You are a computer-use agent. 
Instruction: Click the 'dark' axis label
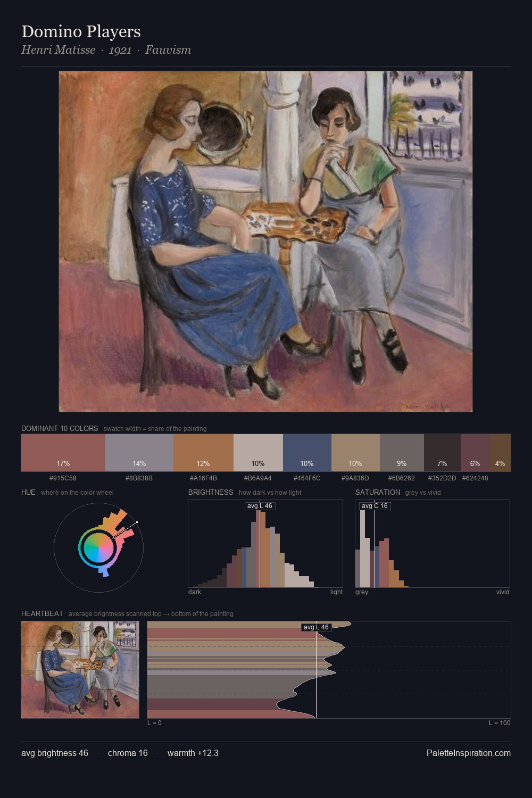[x=195, y=592]
